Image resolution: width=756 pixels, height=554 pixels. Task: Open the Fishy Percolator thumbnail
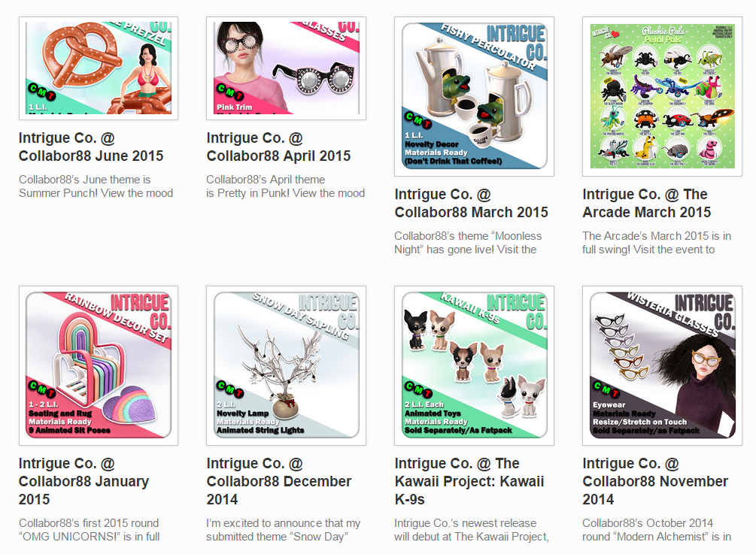[x=475, y=96]
